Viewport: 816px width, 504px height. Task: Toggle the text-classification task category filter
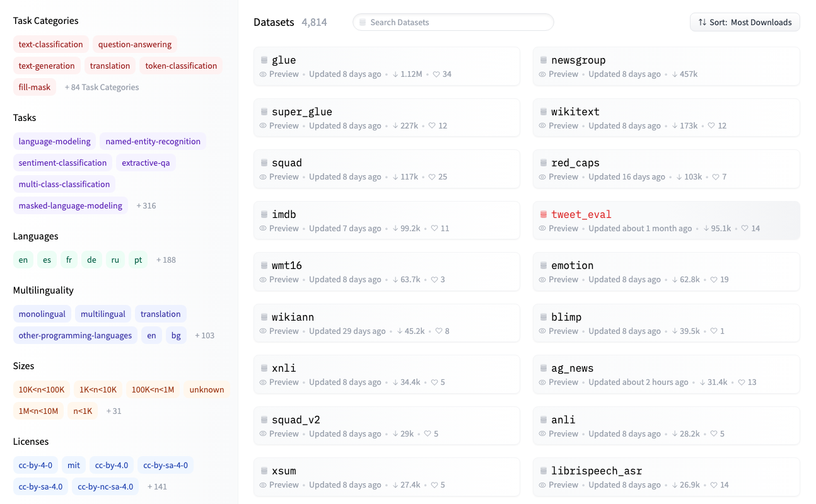click(50, 44)
